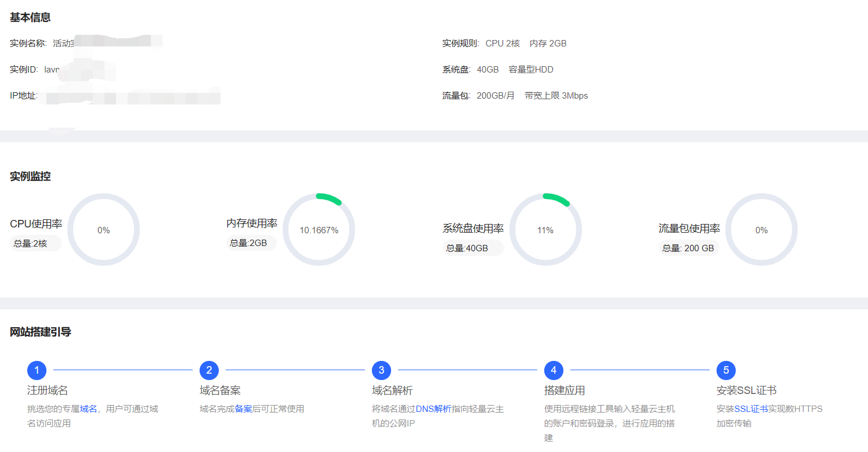This screenshot has height=452, width=868.
Task: Select the step 3 circle for 域名解析
Action: tap(381, 370)
